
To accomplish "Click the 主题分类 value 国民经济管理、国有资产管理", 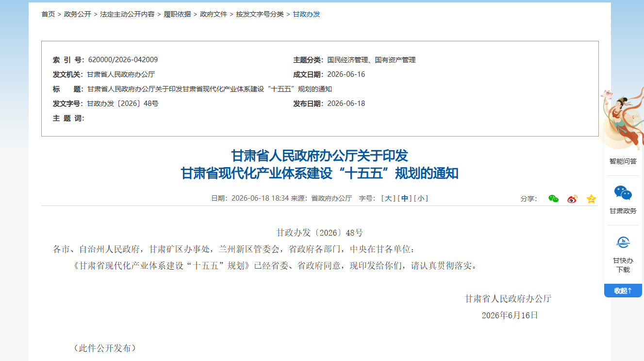I will tap(371, 60).
